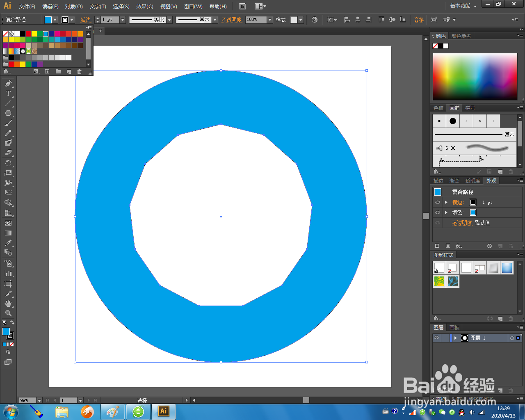Open the fill color dropdown arrow
Image resolution: width=525 pixels, height=420 pixels.
[x=55, y=20]
